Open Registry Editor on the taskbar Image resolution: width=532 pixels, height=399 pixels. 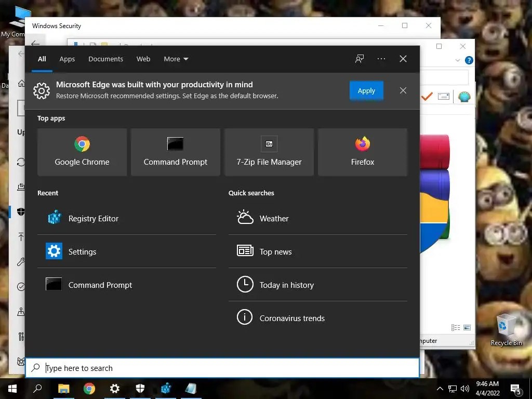coord(166,389)
